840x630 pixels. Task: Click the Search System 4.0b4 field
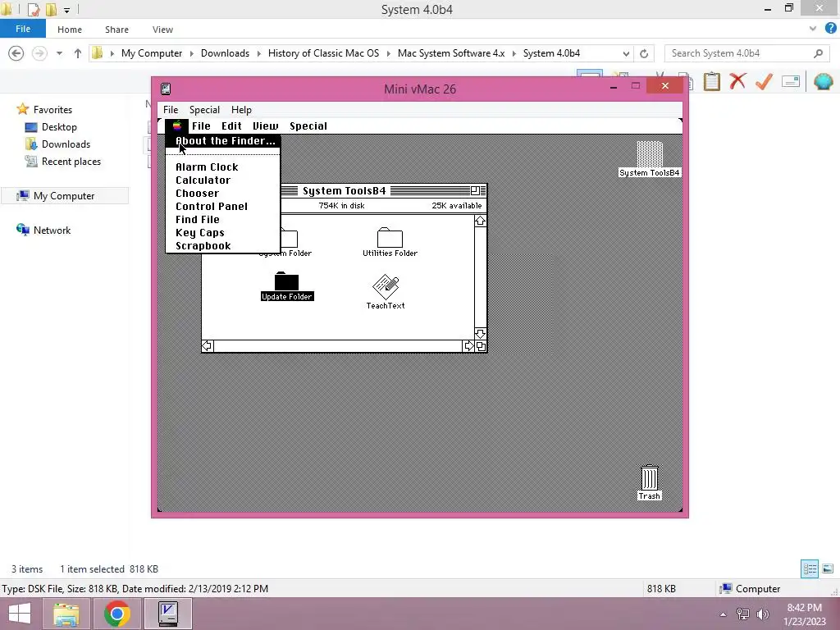tap(746, 53)
